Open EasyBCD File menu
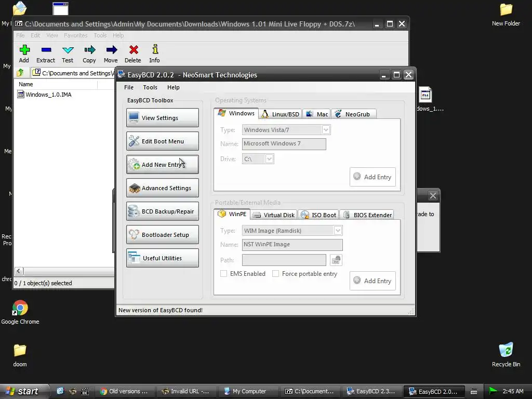 pyautogui.click(x=129, y=87)
